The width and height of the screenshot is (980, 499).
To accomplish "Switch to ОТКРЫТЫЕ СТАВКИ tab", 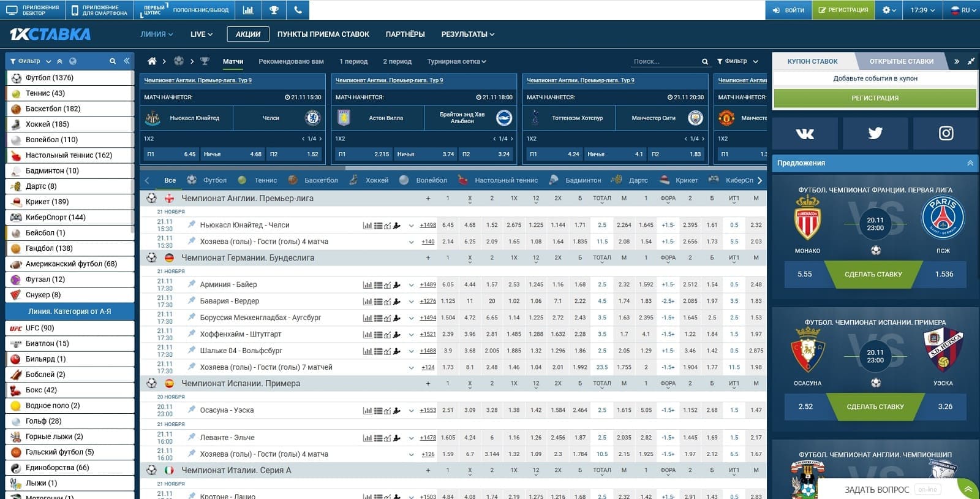I will [901, 61].
